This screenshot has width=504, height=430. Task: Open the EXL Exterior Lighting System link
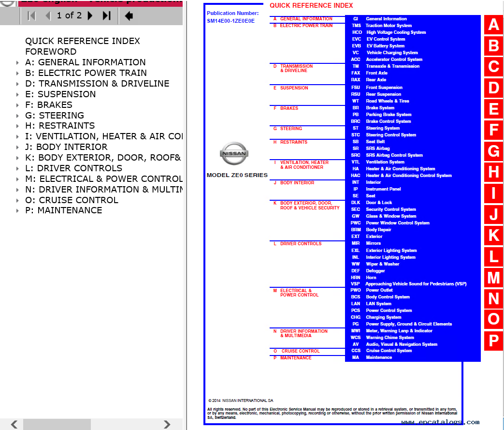(x=384, y=251)
